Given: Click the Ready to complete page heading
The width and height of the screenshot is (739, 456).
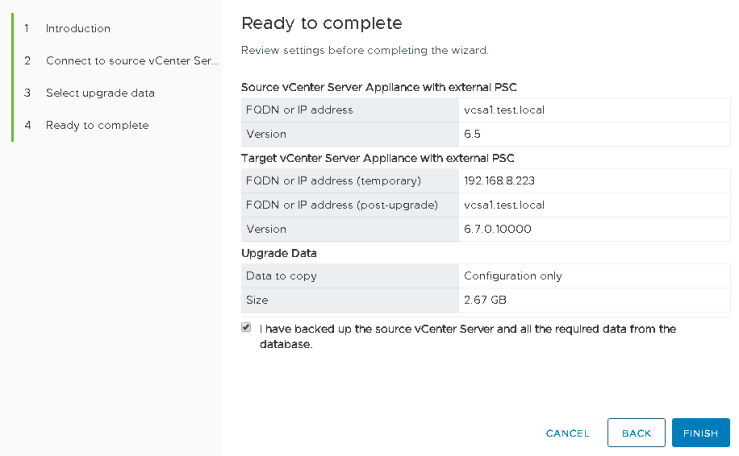Looking at the screenshot, I should click(x=321, y=23).
